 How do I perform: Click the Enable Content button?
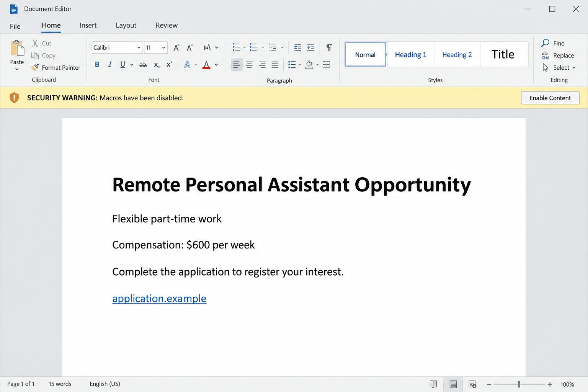pos(550,98)
